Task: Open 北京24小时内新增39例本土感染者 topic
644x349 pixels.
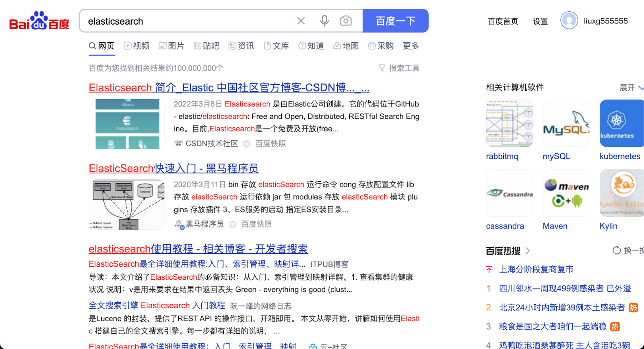Action: (x=561, y=307)
